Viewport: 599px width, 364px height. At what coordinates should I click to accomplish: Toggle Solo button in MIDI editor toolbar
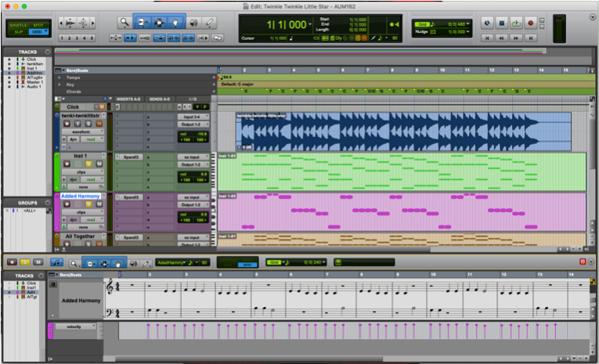click(x=25, y=262)
